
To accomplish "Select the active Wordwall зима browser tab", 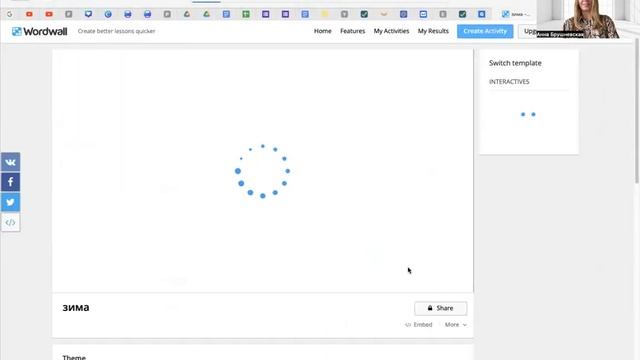I will [516, 14].
